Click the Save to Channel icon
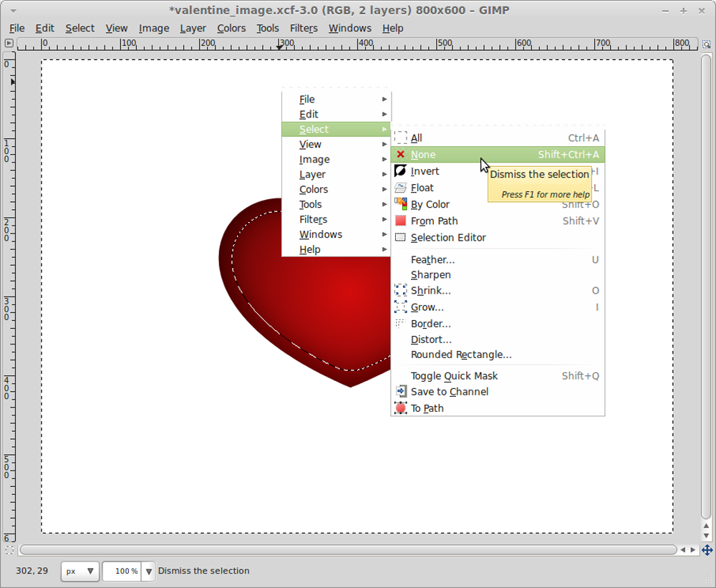 (402, 392)
